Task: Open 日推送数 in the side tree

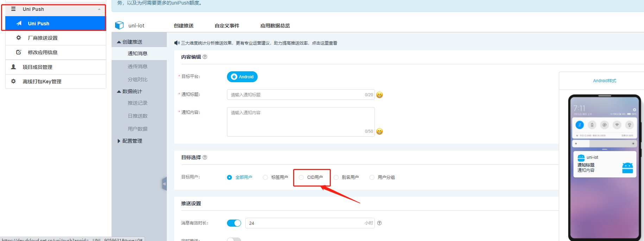Action: [138, 116]
